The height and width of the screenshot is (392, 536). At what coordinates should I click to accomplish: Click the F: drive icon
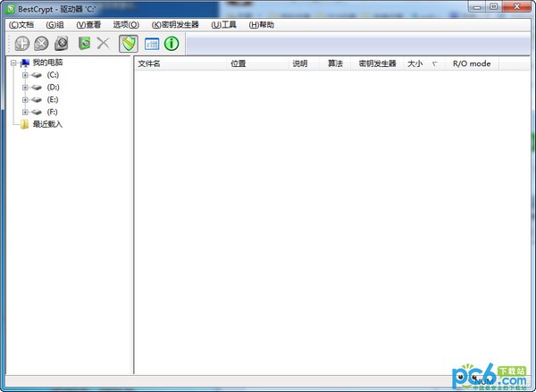tap(37, 113)
